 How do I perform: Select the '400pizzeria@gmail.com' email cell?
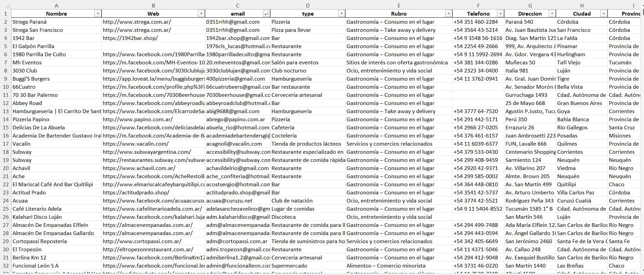tap(238, 79)
